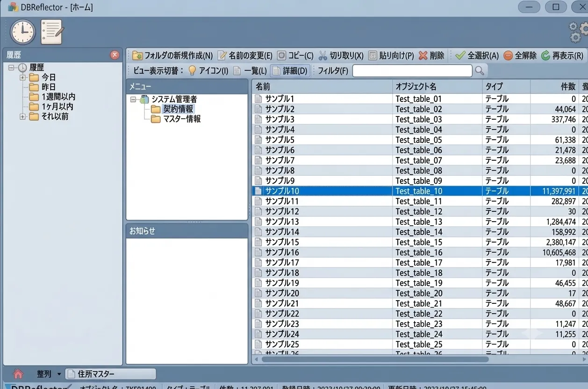Click count value 2,380,147
588x389 pixels.
(561, 242)
